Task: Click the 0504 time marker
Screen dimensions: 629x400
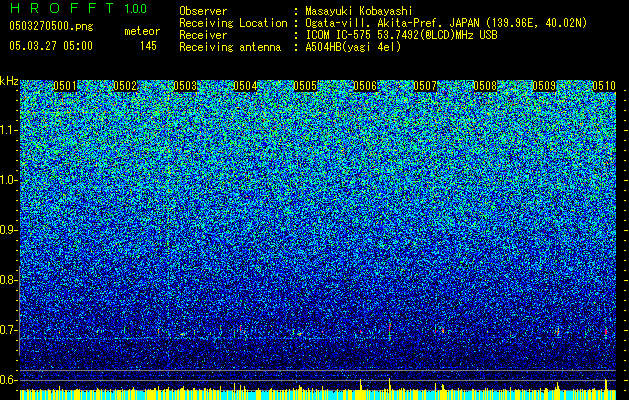Action: 245,86
